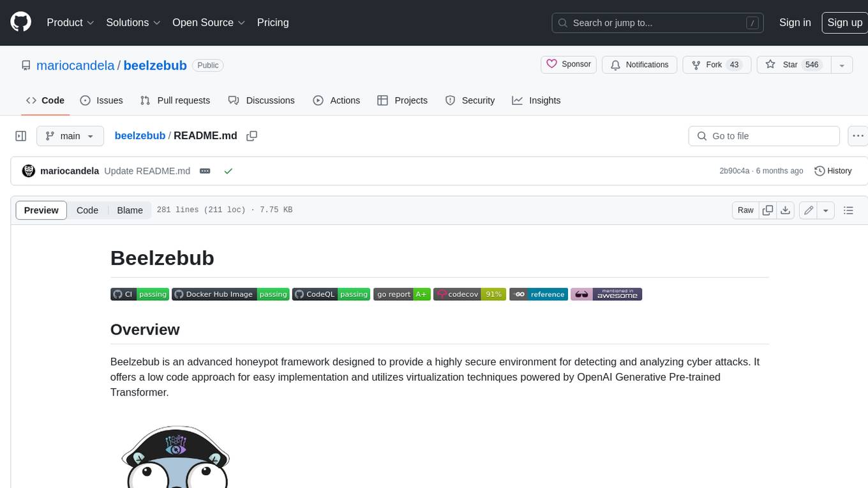The height and width of the screenshot is (488, 868).
Task: Edit the file with pencil icon
Action: pos(809,210)
